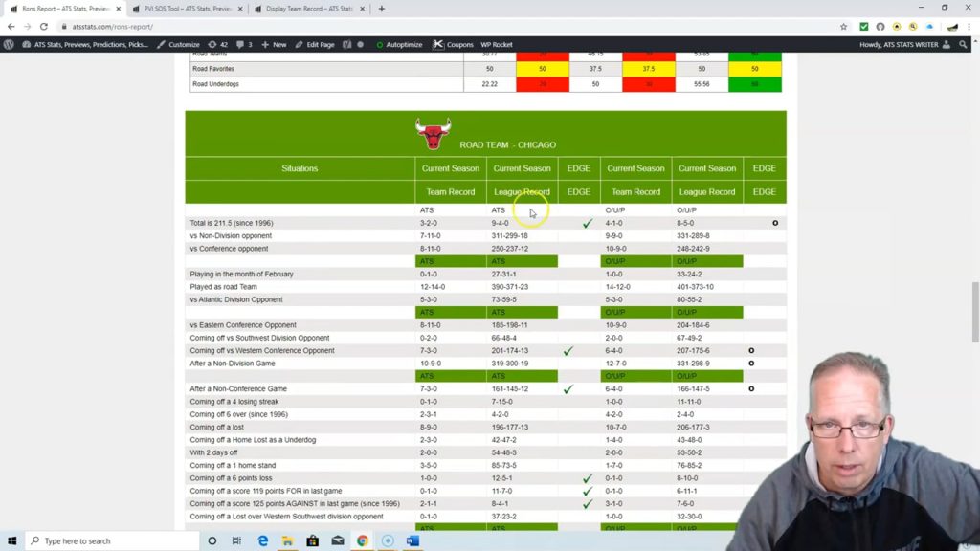
Task: Select 'Coming off a Home Lost as a Underdog'
Action: pos(253,440)
